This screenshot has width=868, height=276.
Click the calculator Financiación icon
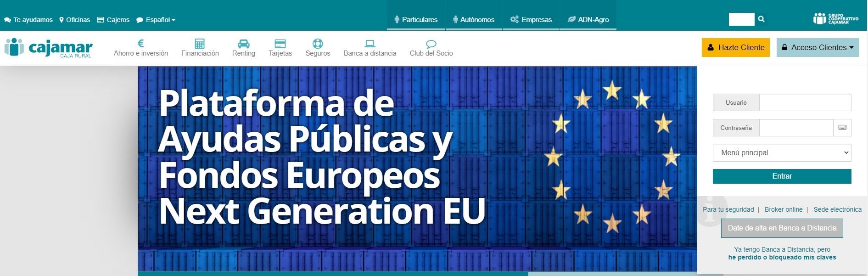[x=200, y=44]
